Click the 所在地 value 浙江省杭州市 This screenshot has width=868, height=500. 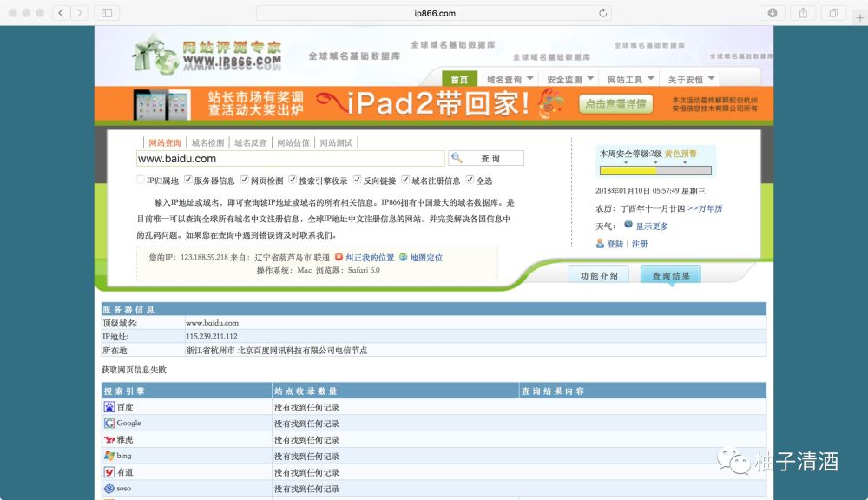coord(210,351)
